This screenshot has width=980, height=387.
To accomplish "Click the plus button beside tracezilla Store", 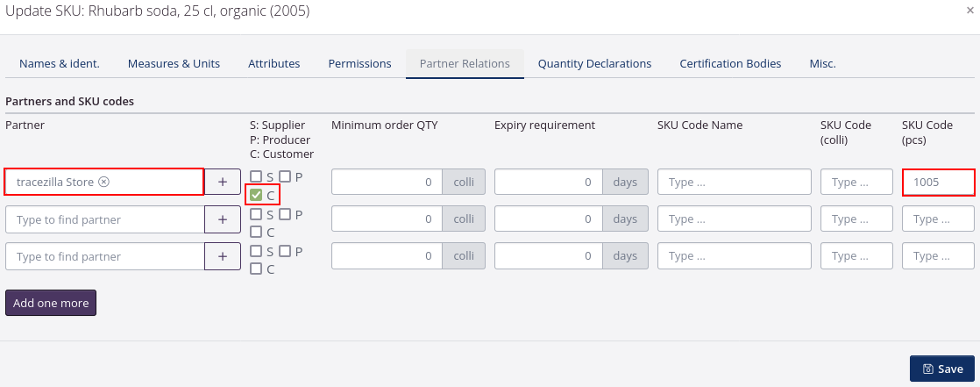I will pyautogui.click(x=223, y=182).
